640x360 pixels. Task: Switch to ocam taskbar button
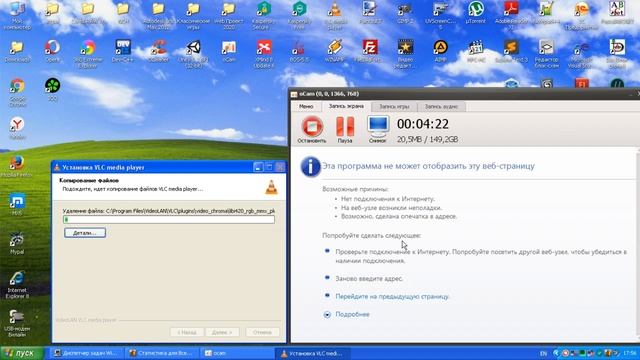point(237,353)
